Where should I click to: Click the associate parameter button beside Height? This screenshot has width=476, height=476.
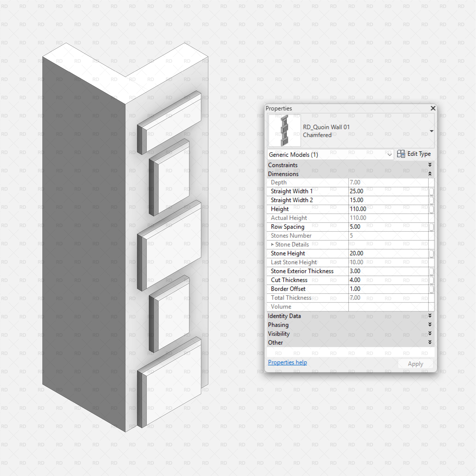(432, 209)
